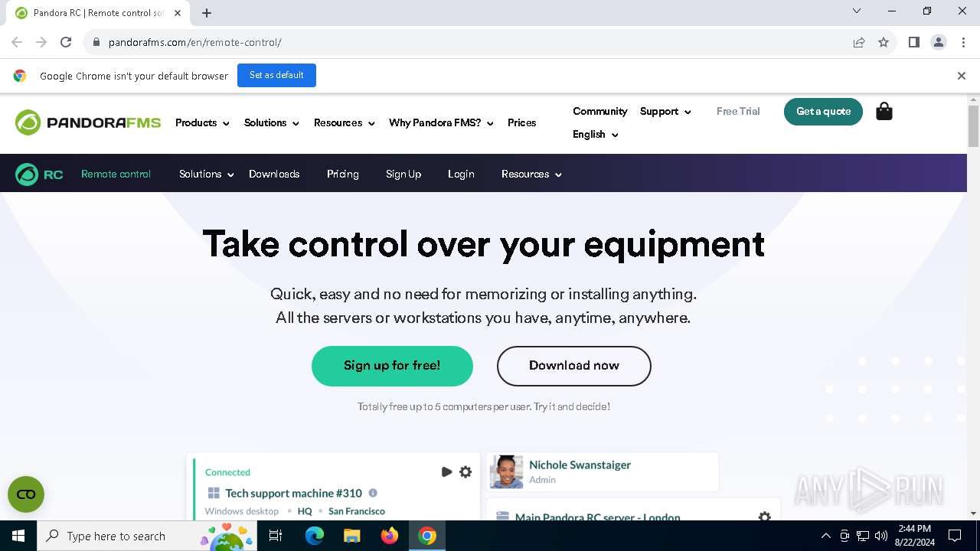
Task: Click the Get a quote button
Action: (x=823, y=112)
